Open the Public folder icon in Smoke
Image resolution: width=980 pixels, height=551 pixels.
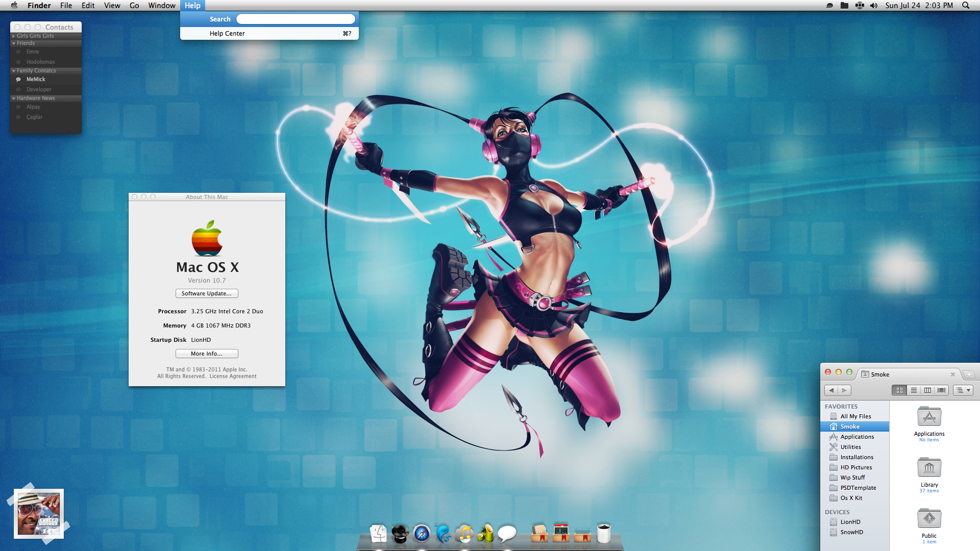[x=929, y=519]
